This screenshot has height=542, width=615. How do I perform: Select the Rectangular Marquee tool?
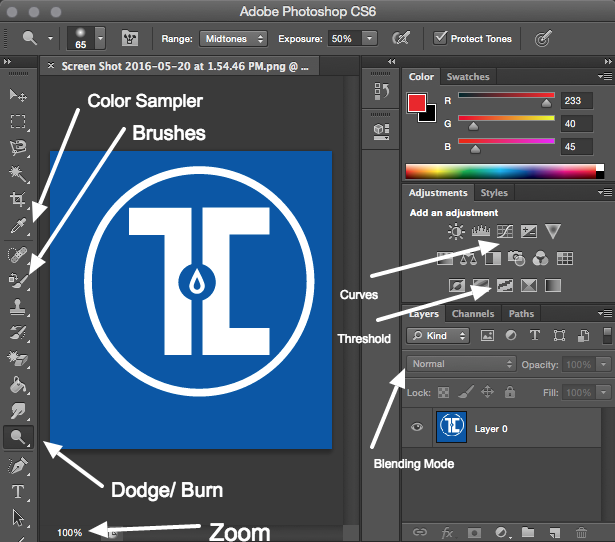tap(18, 122)
